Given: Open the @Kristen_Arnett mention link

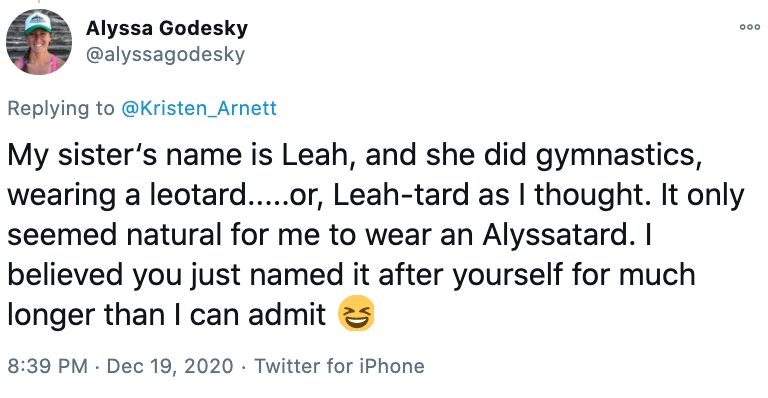Looking at the screenshot, I should (x=199, y=108).
